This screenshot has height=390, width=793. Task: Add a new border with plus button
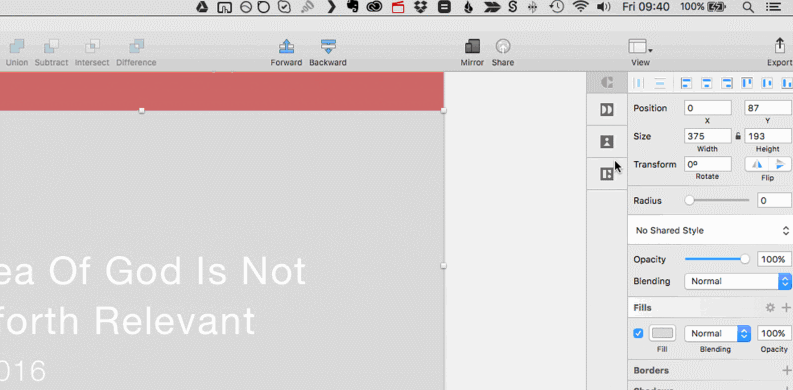click(x=786, y=370)
